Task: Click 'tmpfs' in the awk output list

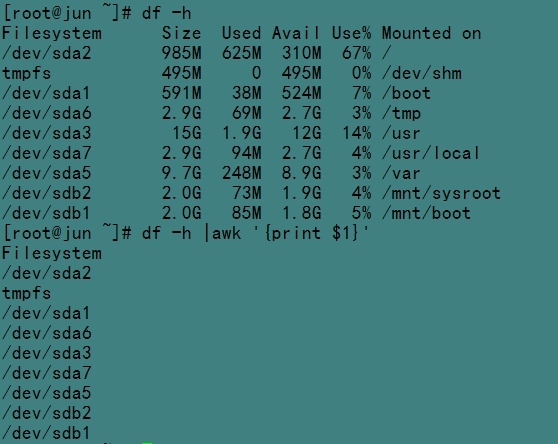Action: (27, 294)
